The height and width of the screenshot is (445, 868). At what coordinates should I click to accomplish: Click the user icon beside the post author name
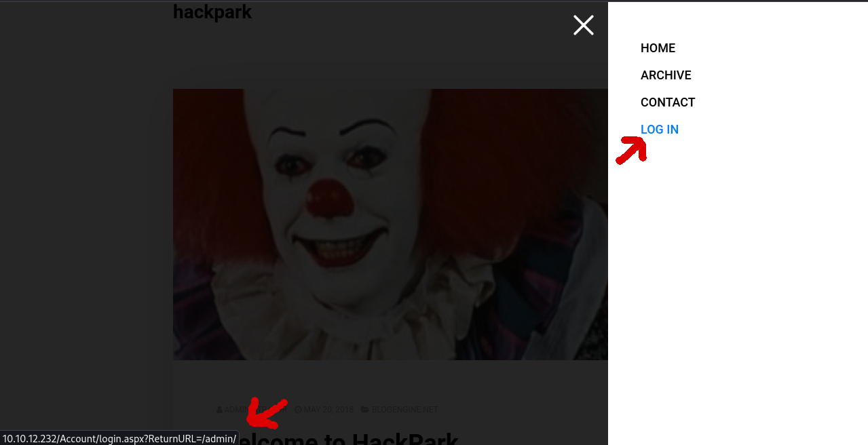[x=219, y=410]
